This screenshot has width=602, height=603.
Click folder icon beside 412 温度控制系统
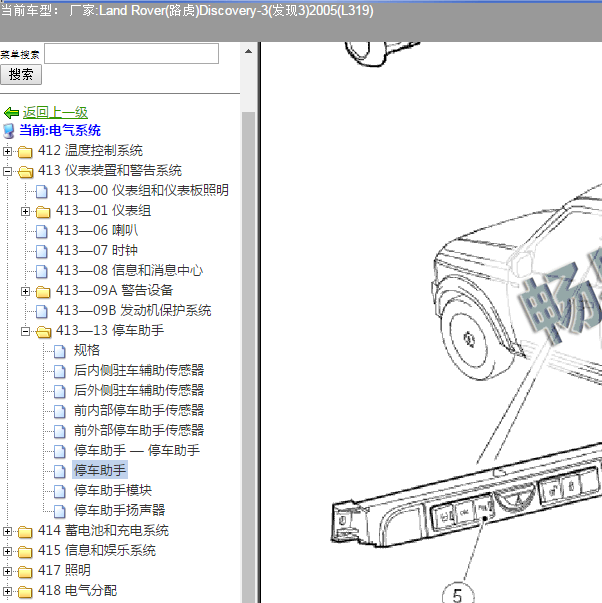click(x=25, y=151)
